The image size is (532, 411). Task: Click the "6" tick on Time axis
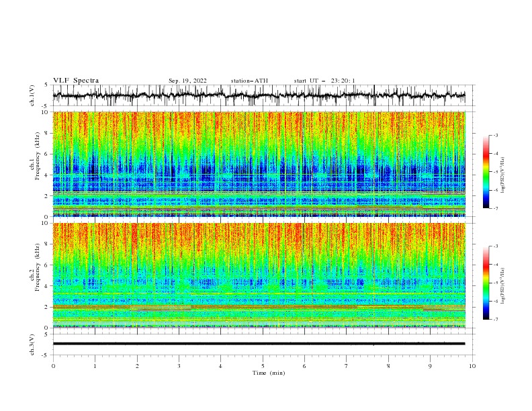[x=304, y=366]
